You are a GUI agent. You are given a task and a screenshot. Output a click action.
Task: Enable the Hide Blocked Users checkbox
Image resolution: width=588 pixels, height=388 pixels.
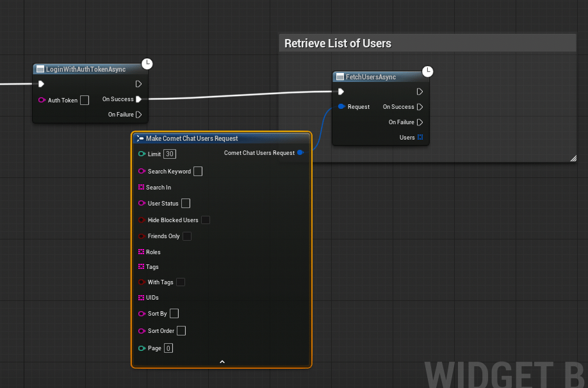point(206,220)
